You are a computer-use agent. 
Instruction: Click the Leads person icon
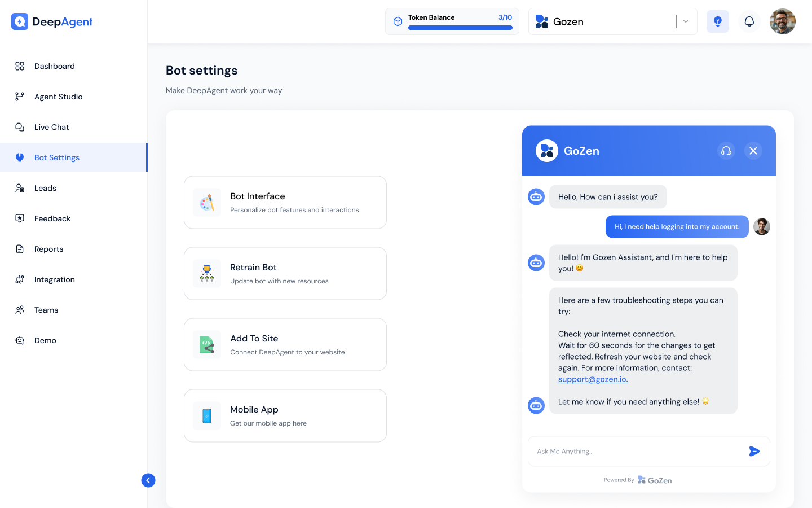coord(20,188)
